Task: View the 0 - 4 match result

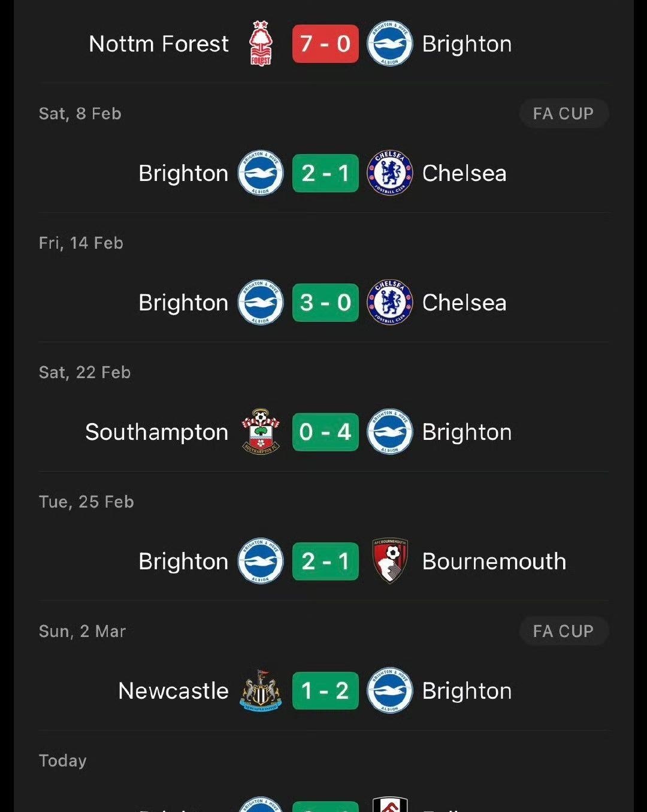Action: coord(325,432)
